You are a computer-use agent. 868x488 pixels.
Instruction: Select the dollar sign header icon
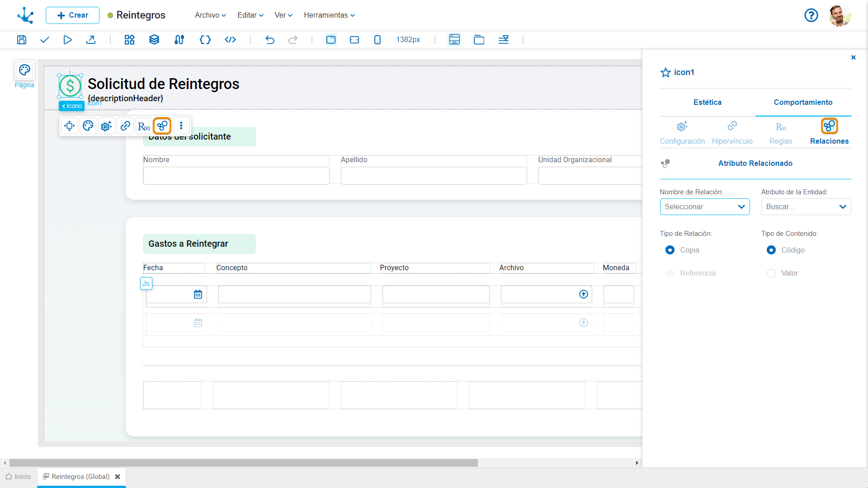coord(70,86)
